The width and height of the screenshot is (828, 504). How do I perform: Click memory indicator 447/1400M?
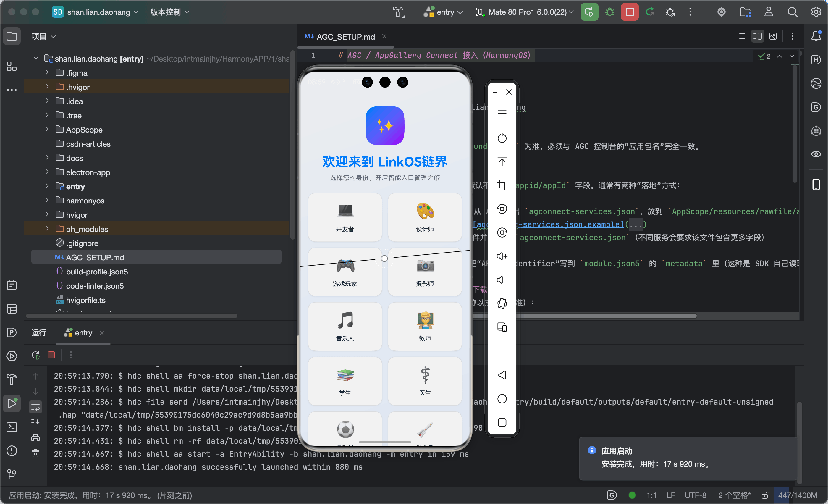point(798,495)
